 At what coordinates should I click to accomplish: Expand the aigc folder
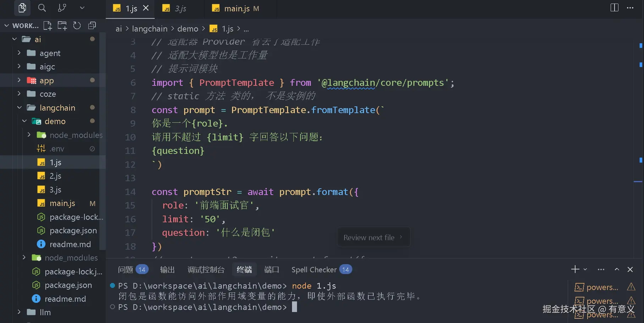coord(19,66)
